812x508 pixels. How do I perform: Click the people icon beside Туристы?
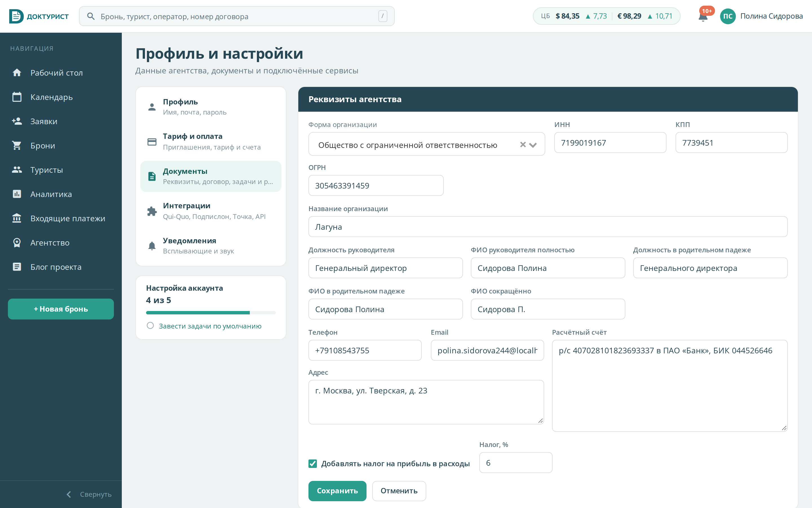click(17, 170)
